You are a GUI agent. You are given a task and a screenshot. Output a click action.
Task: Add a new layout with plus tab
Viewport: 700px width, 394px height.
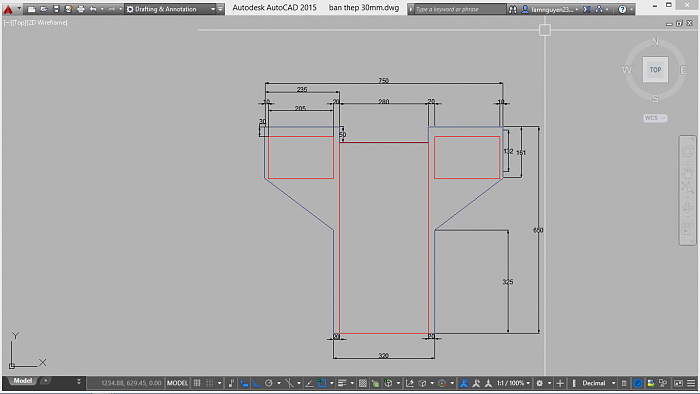click(45, 381)
